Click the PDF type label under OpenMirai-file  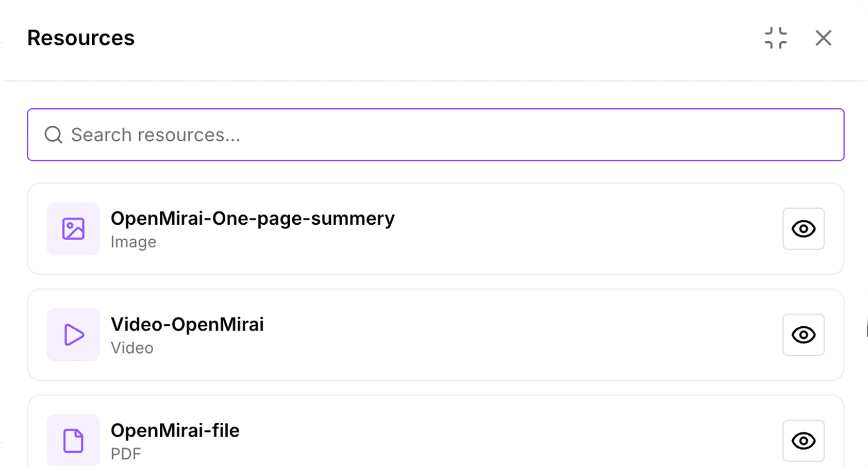pos(126,454)
